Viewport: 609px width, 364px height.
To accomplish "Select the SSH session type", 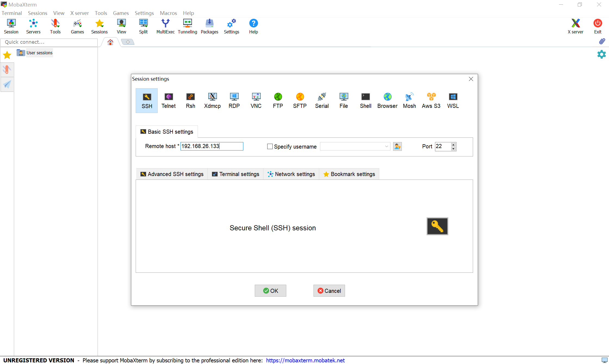I will point(147,101).
